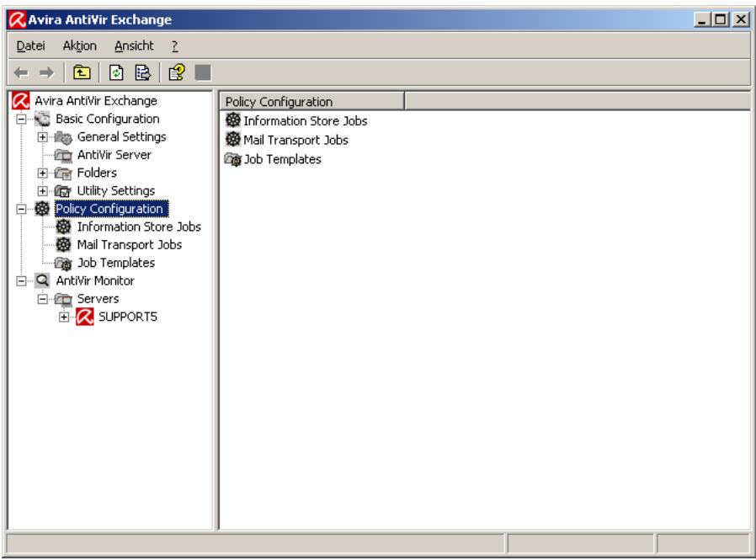The width and height of the screenshot is (756, 560).
Task: Click the gray square toolbar button
Action: tap(203, 72)
